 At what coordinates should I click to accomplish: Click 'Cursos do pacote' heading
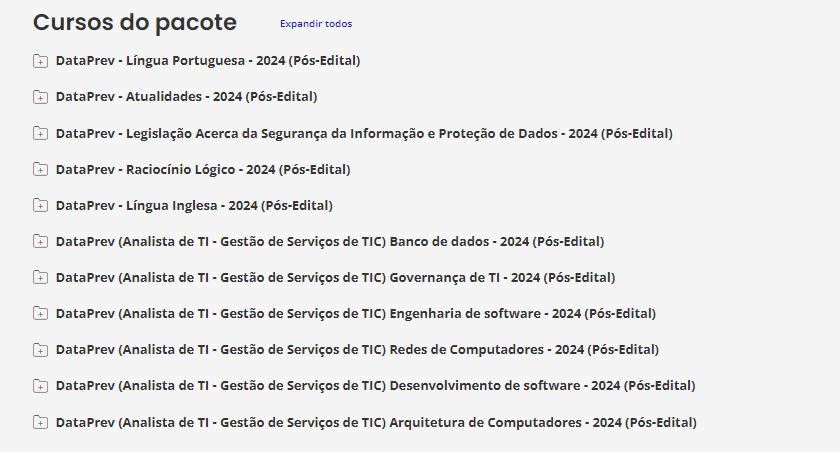(x=135, y=22)
